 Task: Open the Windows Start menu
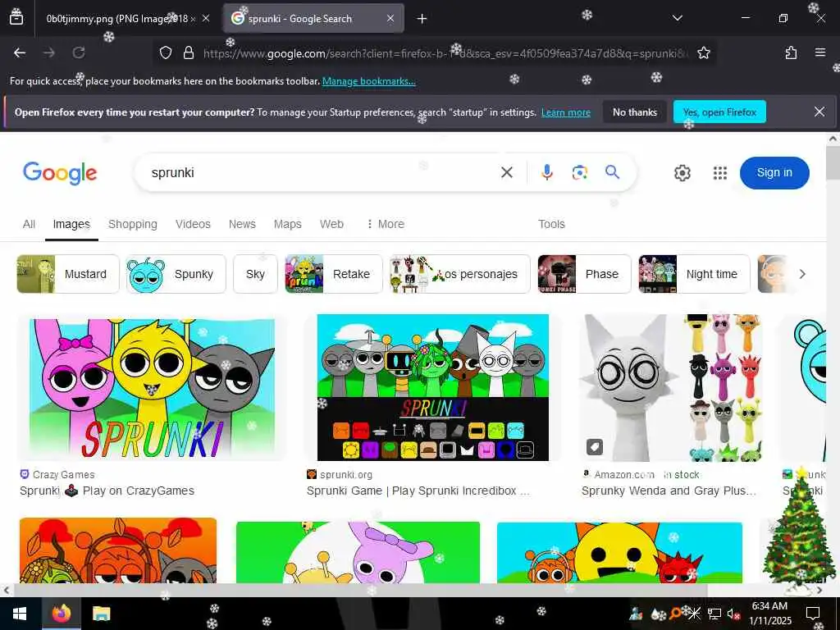(20, 614)
